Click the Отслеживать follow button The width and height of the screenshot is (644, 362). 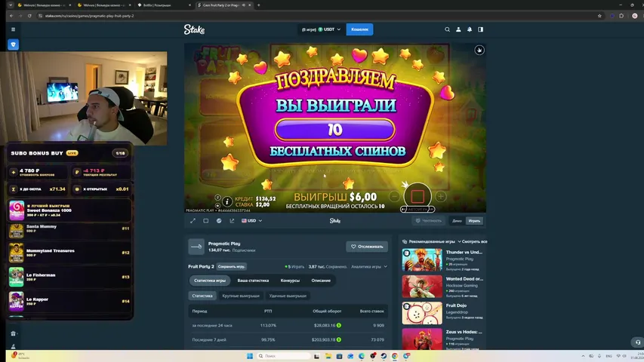[367, 247]
